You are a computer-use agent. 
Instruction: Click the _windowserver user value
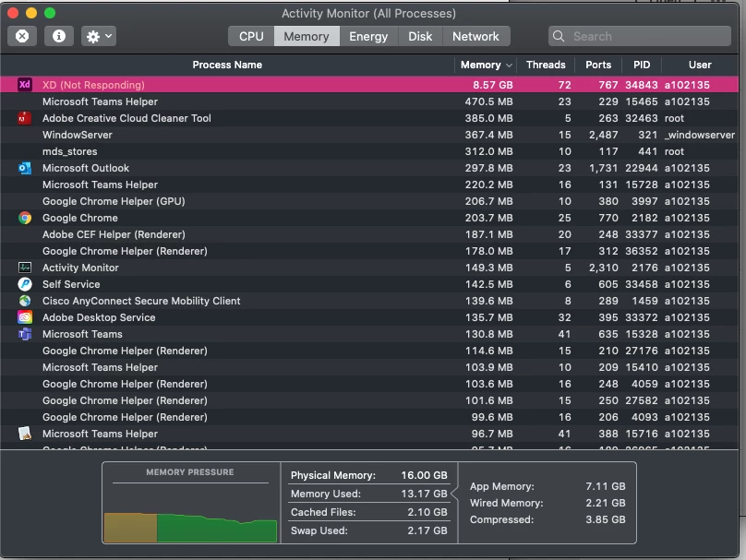(700, 135)
